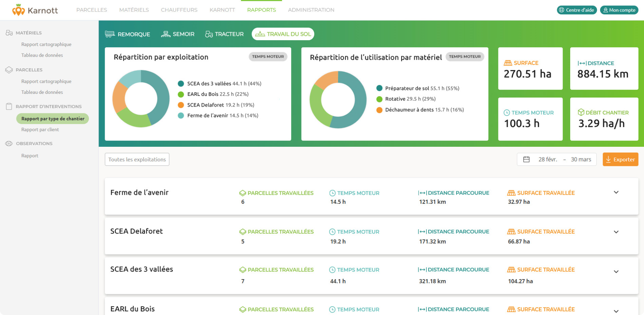Open the Rapports top menu
The height and width of the screenshot is (315, 644).
click(261, 10)
